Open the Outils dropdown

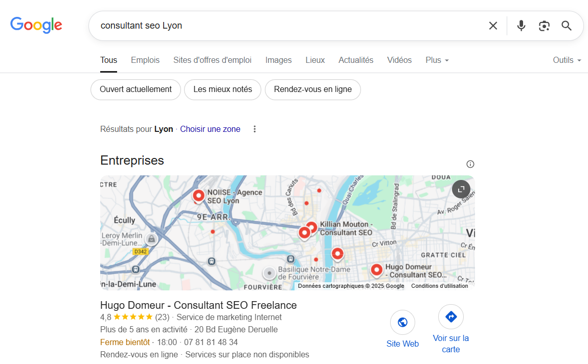[x=567, y=60]
